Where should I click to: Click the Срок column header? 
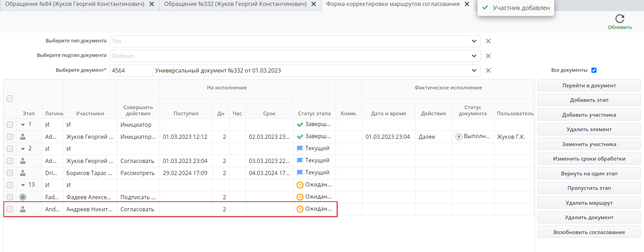[x=269, y=114]
